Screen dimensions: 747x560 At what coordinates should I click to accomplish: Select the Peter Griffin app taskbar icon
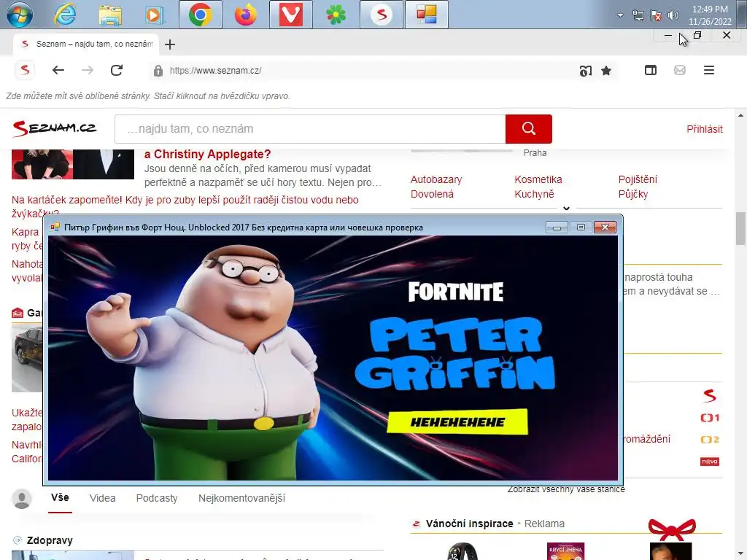[x=426, y=15]
